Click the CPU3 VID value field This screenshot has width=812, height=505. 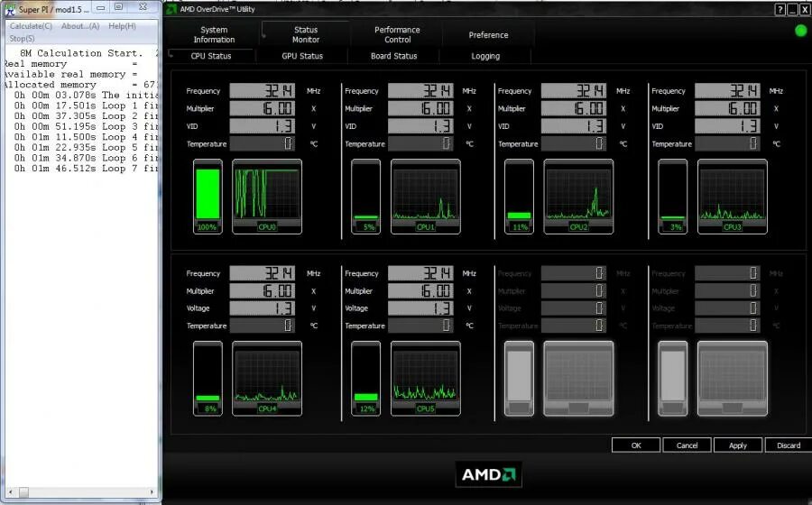click(x=727, y=126)
